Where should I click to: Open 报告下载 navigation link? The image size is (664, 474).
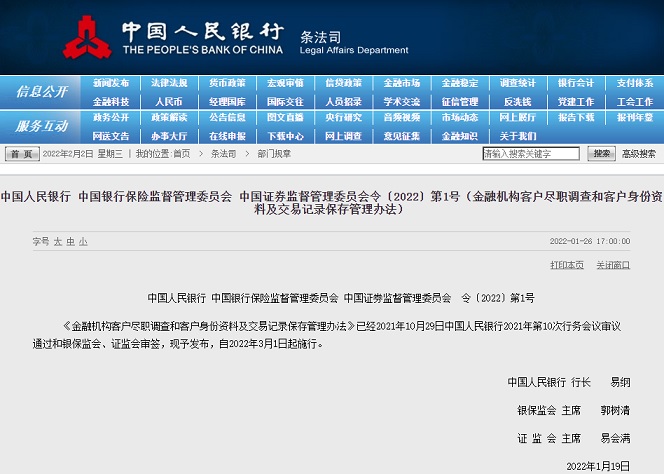[x=576, y=117]
